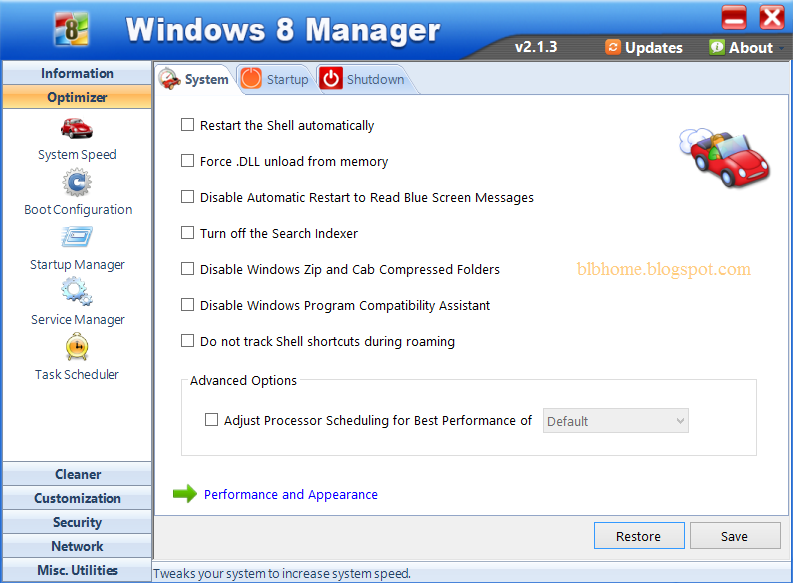The width and height of the screenshot is (793, 583).
Task: Switch to the System tab
Action: (x=194, y=79)
